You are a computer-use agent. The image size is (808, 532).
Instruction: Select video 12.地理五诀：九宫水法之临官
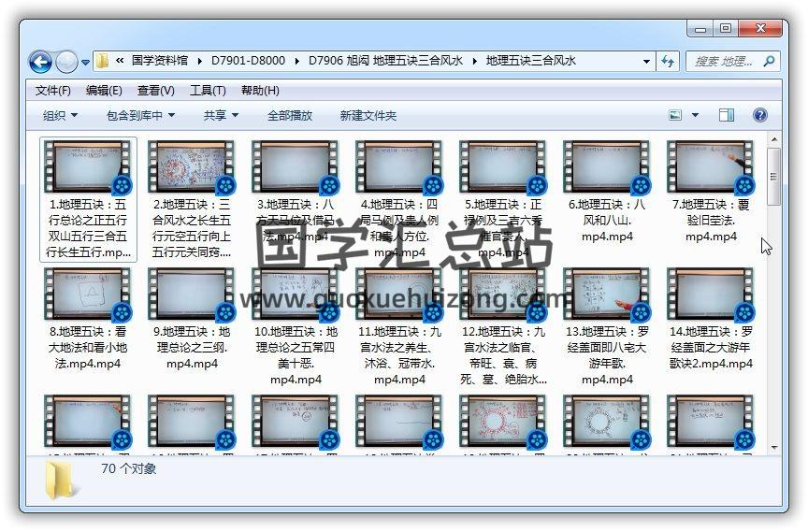[503, 326]
